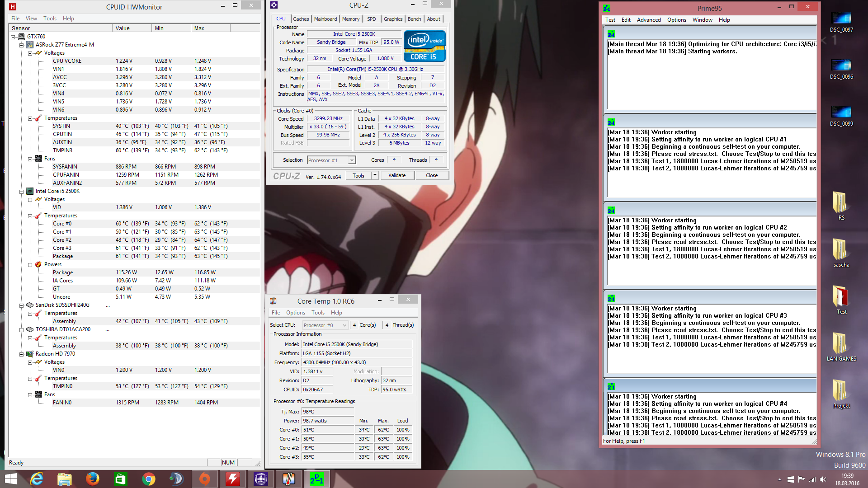Collapse the Radeon HD 7970 node
The width and height of the screenshot is (868, 488).
(21, 354)
